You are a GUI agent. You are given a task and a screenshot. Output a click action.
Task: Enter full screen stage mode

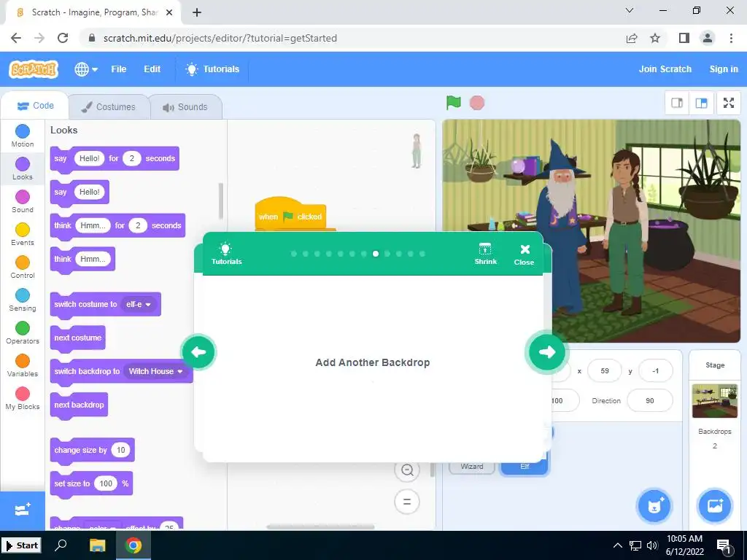coord(729,103)
